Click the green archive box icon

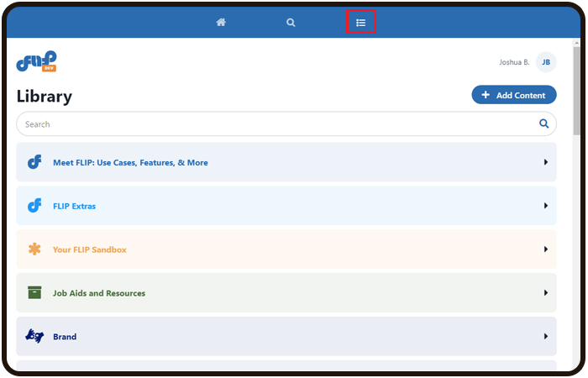pyautogui.click(x=34, y=292)
